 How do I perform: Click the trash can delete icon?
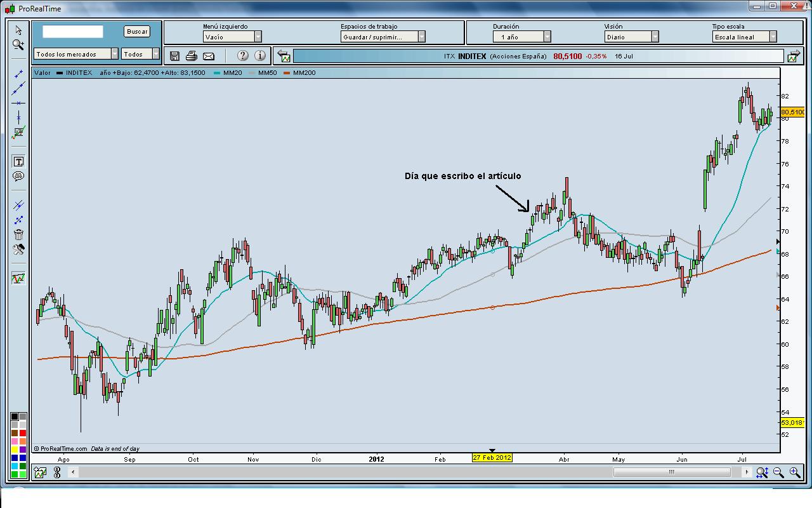tap(18, 235)
